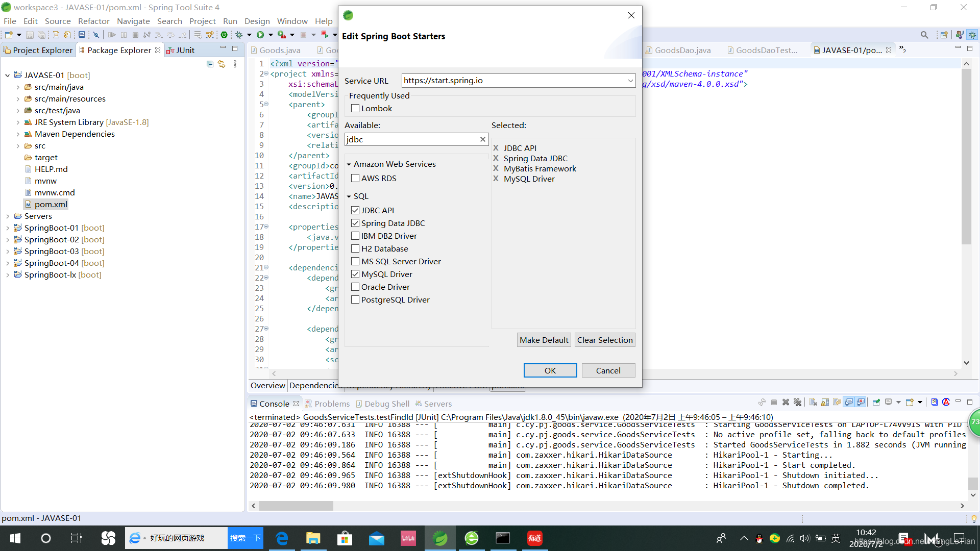980x551 pixels.
Task: Expand the SpringBoot-01 project
Action: coord(8,228)
